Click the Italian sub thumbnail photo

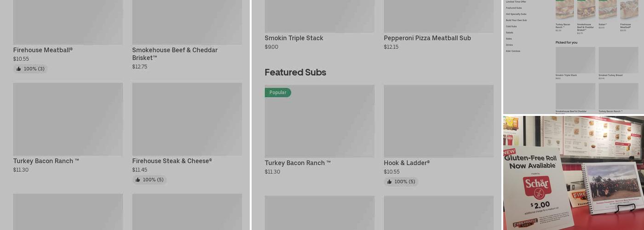click(x=608, y=9)
